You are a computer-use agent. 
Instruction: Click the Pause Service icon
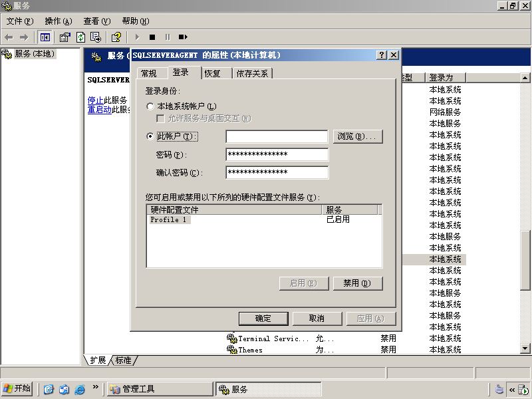(x=168, y=37)
